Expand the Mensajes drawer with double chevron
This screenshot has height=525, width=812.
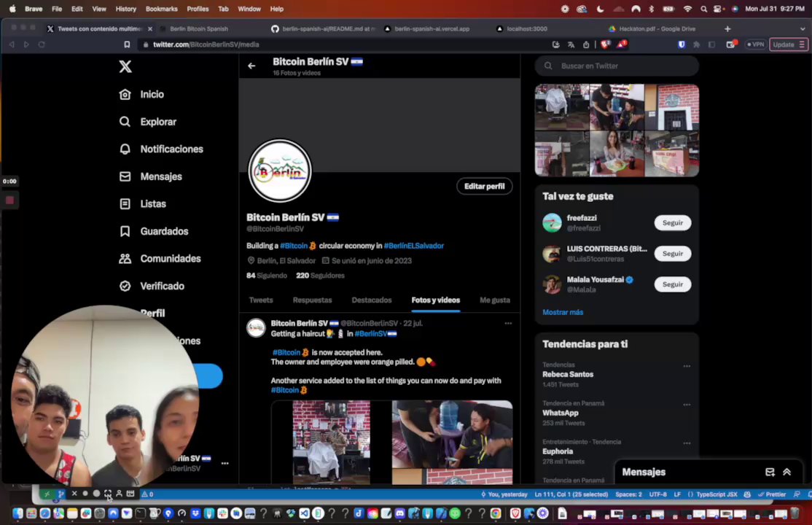click(x=786, y=472)
